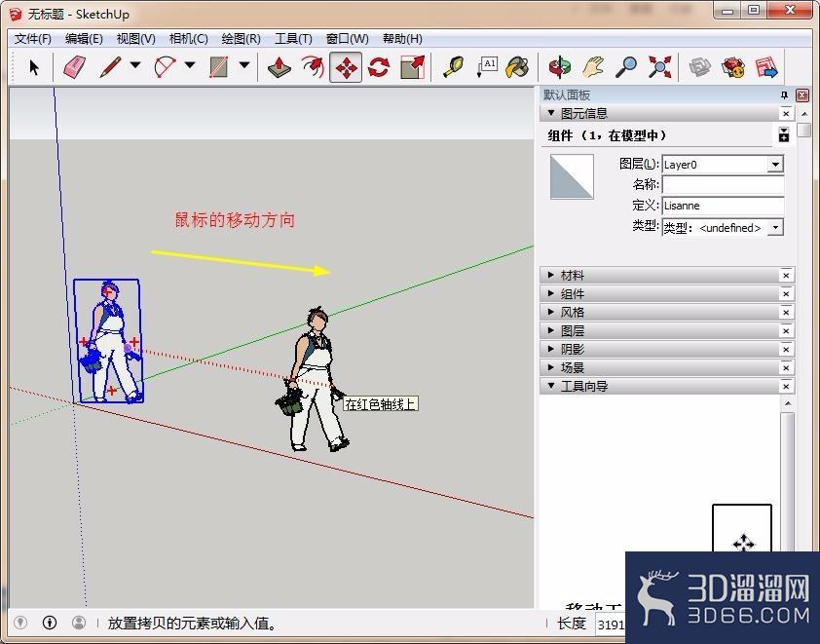Open the 绘图(R) menu

click(242, 39)
